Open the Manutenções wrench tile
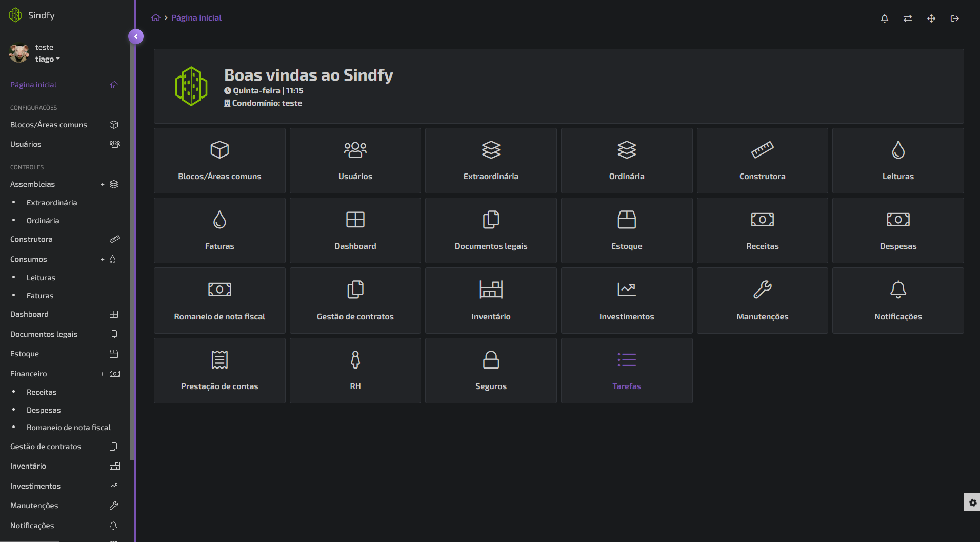This screenshot has height=542, width=980. tap(762, 300)
